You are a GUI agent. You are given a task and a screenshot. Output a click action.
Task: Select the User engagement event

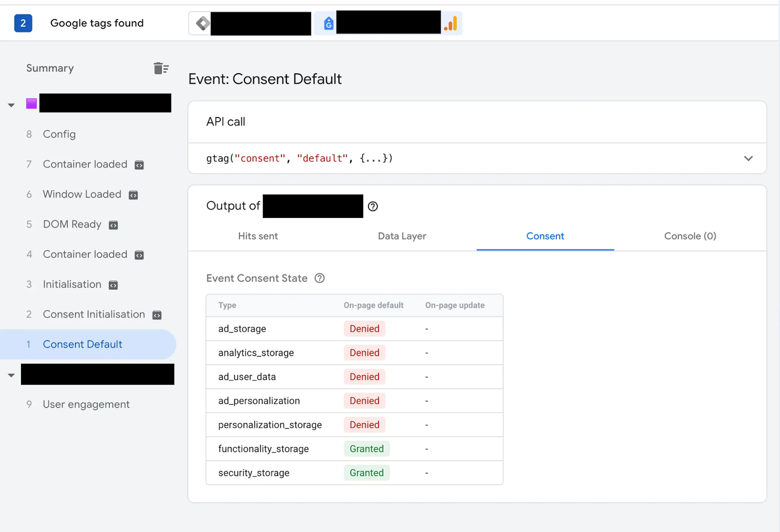[86, 405]
